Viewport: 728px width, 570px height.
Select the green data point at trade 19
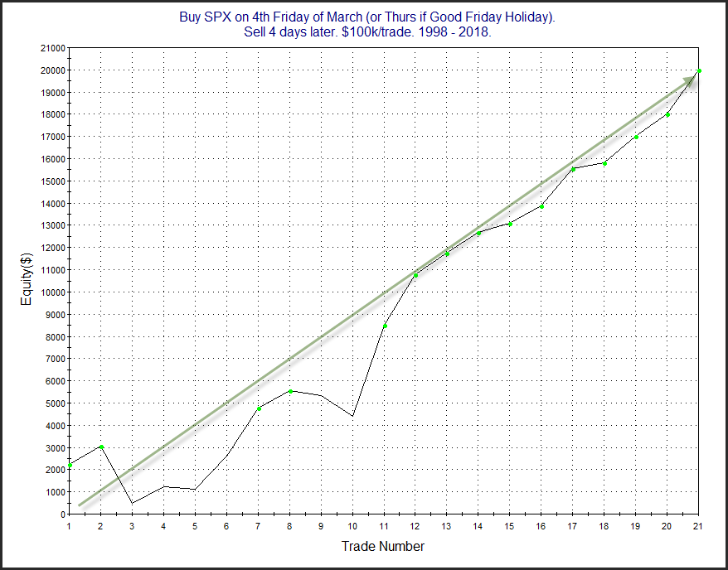click(x=637, y=137)
